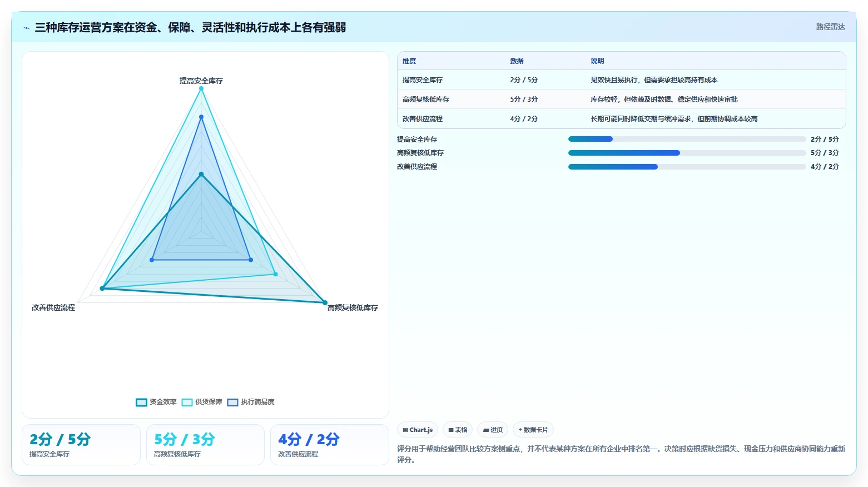The image size is (868, 487).
Task: Click the 供货保障 legend color box
Action: pos(187,402)
